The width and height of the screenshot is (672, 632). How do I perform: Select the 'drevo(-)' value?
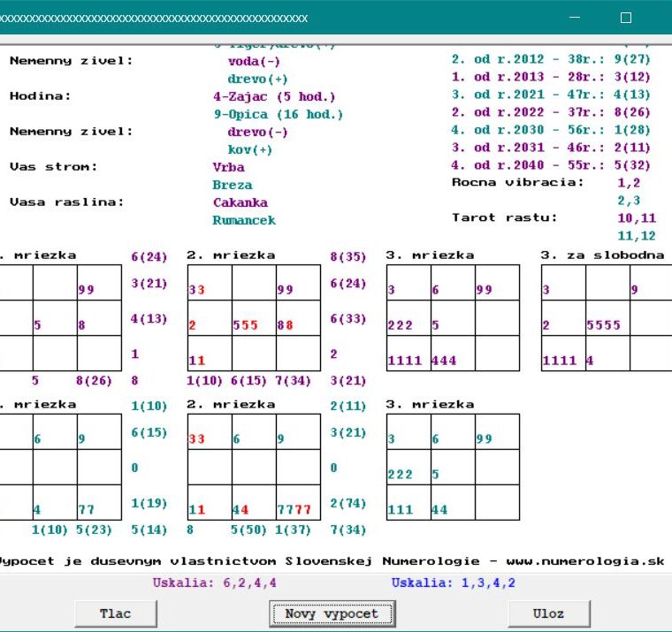(257, 132)
